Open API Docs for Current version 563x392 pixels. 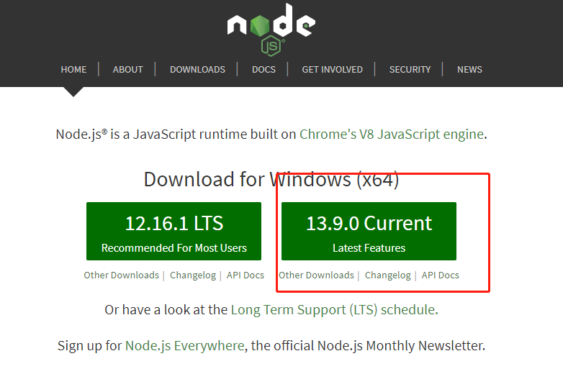click(440, 275)
